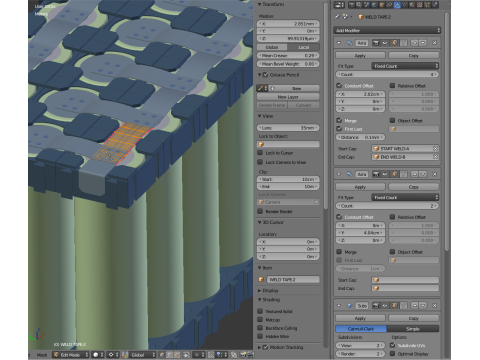Toggle limit selection to visible in viewport header
The image size is (480, 360).
186,355
